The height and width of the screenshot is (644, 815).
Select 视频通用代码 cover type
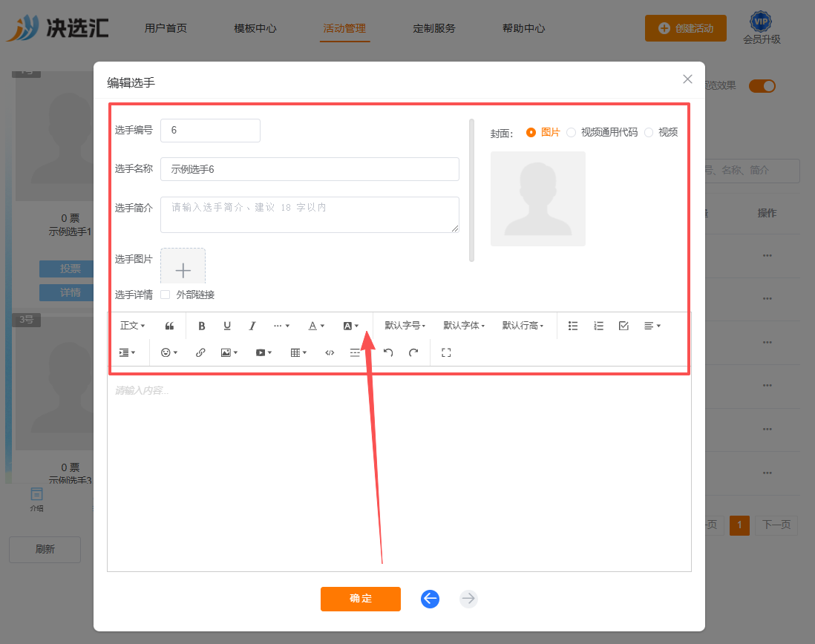coord(602,132)
